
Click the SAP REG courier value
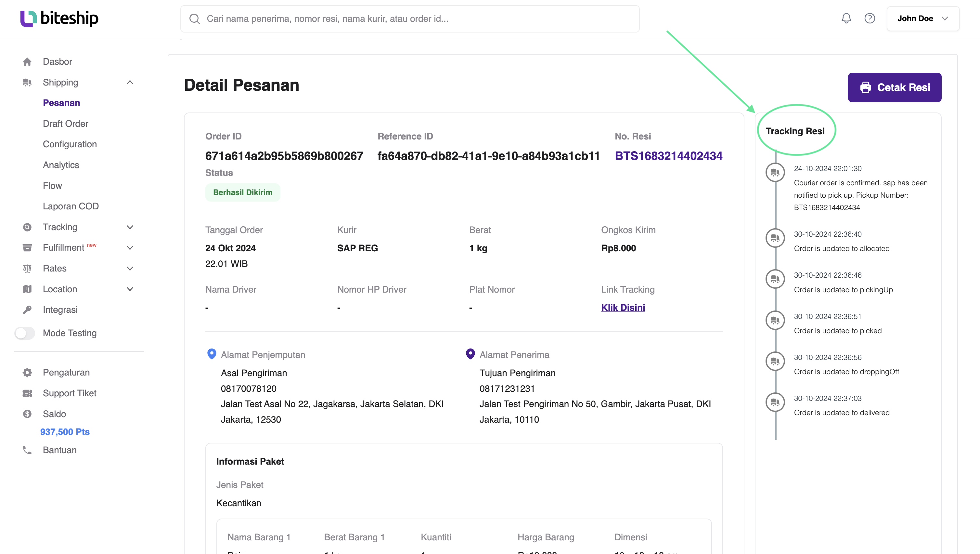[358, 248]
